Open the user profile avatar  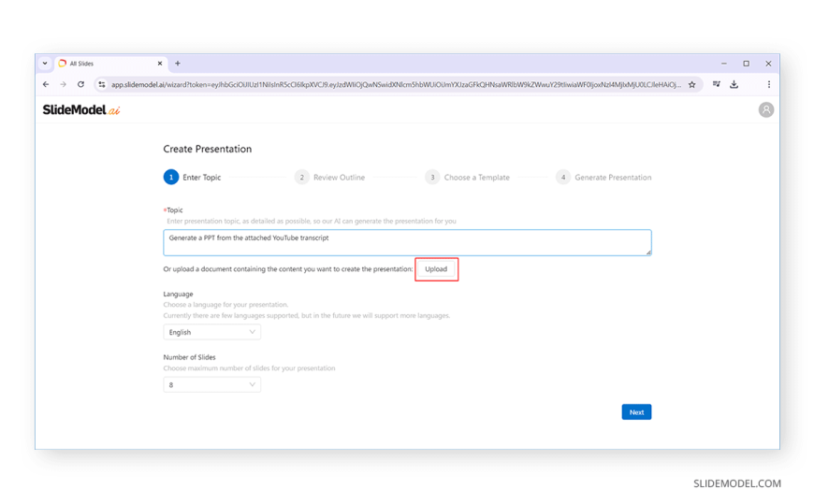pos(765,109)
